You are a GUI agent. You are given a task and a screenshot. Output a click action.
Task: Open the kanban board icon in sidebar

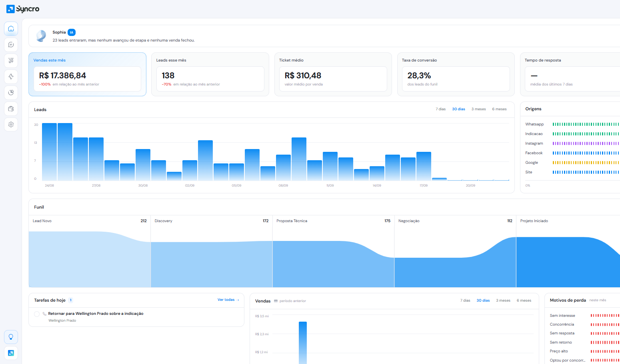(x=11, y=61)
